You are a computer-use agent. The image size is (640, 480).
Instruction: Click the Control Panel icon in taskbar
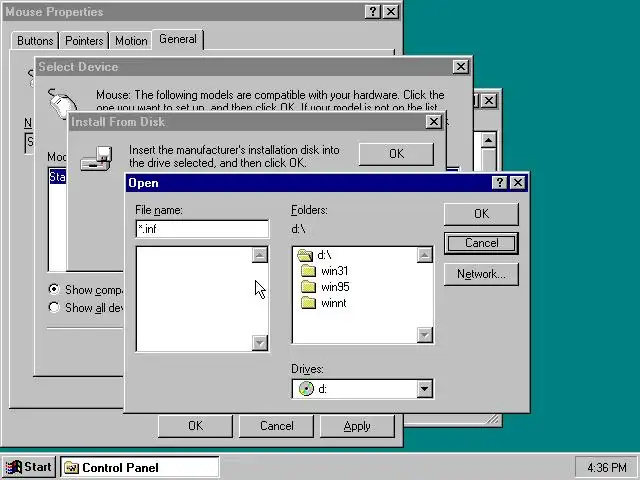71,467
